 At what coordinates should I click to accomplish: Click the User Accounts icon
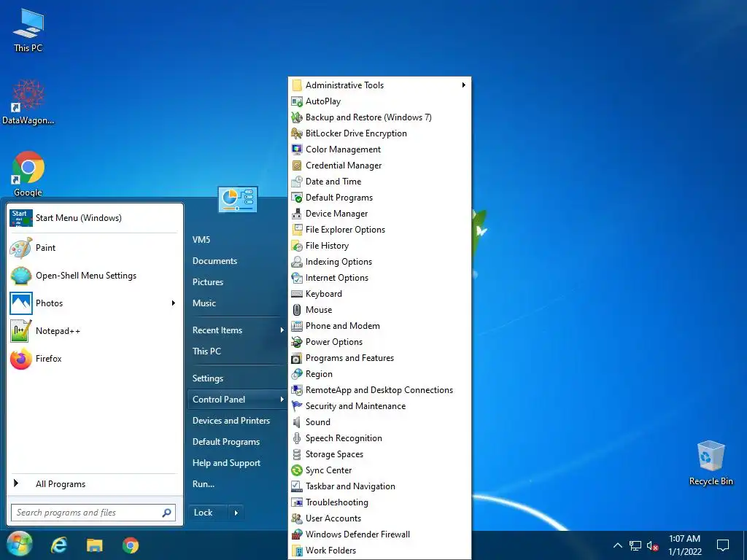[297, 518]
